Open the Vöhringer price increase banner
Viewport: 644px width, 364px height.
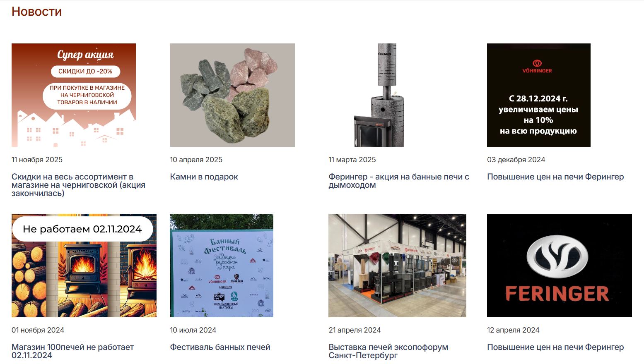tap(539, 95)
